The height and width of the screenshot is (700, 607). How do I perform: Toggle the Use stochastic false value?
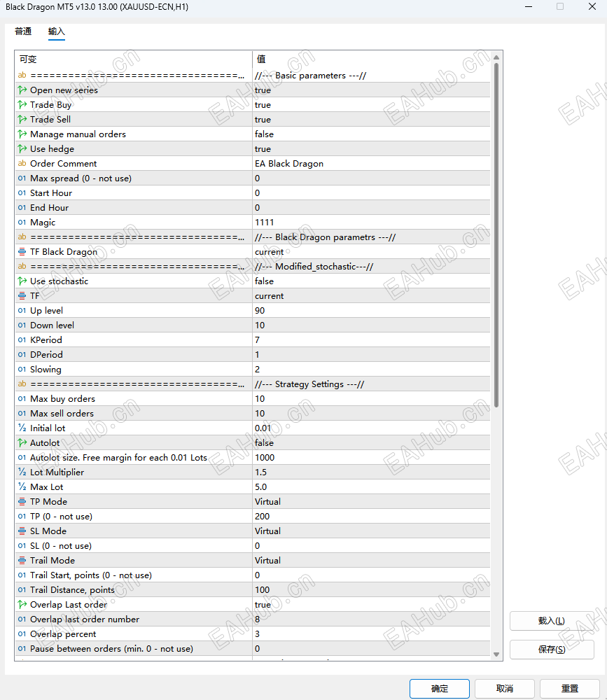pyautogui.click(x=371, y=281)
